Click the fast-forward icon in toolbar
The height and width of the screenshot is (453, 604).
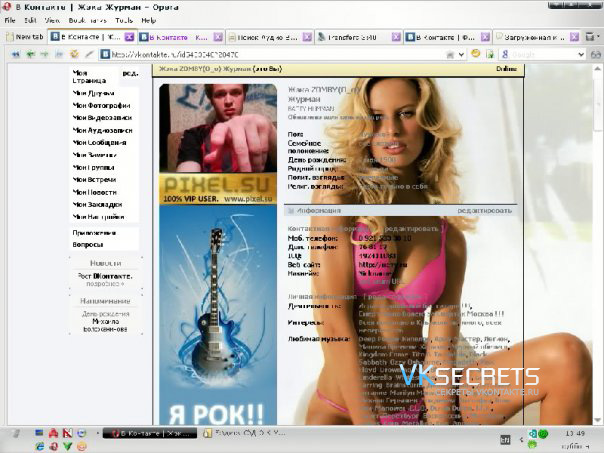(59, 54)
